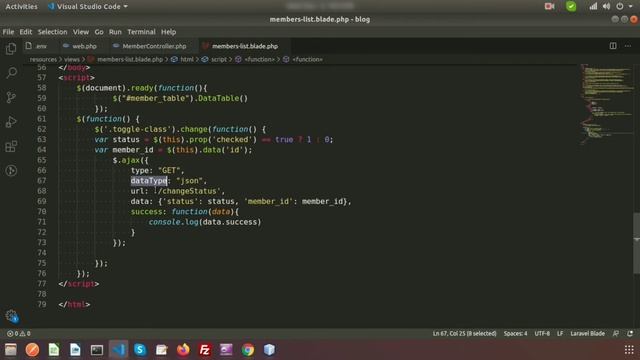Click the code minimap
The height and width of the screenshot is (360, 640).
pyautogui.click(x=607, y=104)
